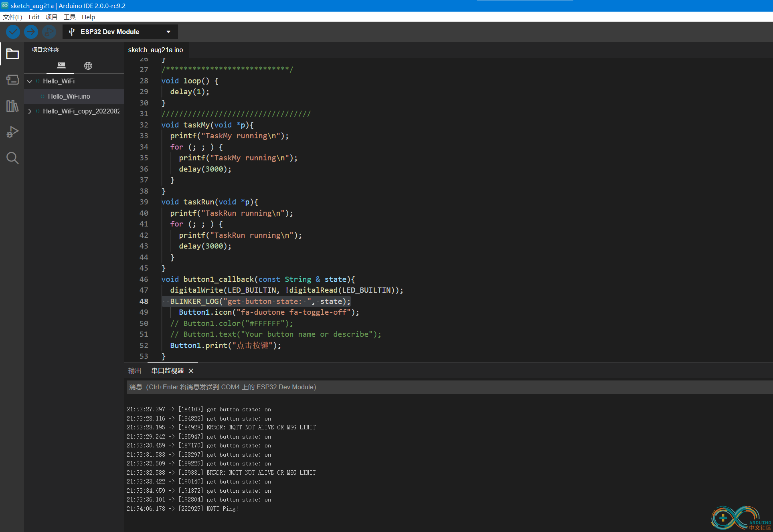Click the MQTT Ping! log line
The width and height of the screenshot is (773, 532).
point(182,509)
